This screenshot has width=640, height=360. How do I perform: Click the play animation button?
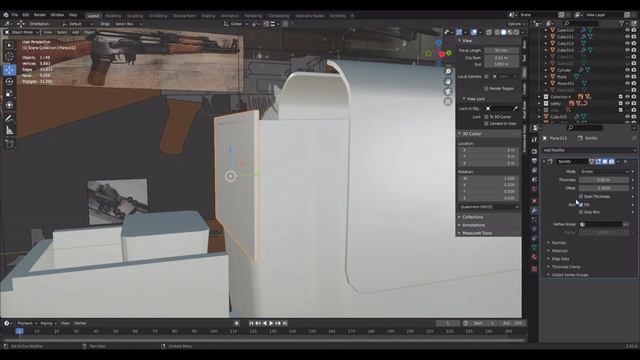click(271, 323)
